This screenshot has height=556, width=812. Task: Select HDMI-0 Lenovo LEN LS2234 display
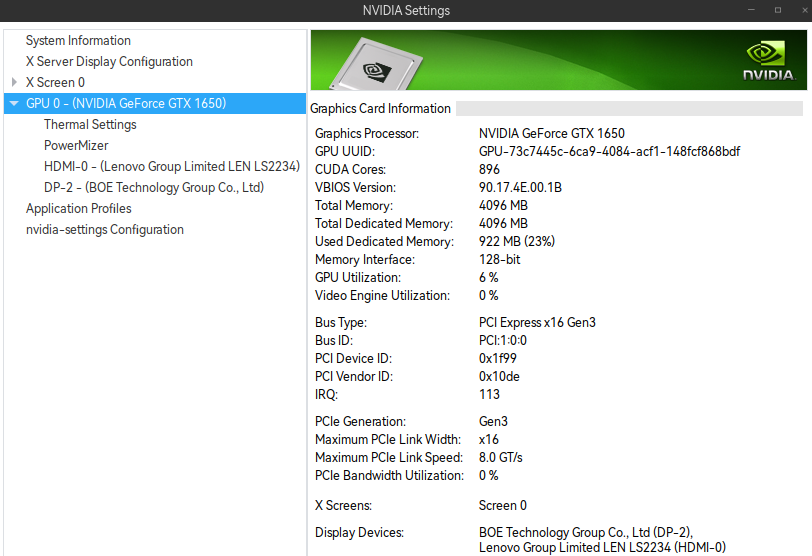(171, 167)
